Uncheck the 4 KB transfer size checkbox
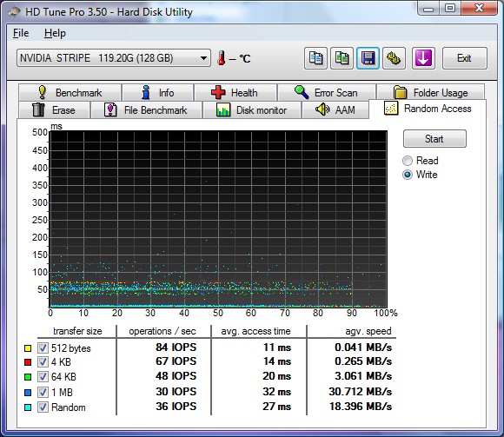Image resolution: width=504 pixels, height=437 pixels. [x=43, y=361]
